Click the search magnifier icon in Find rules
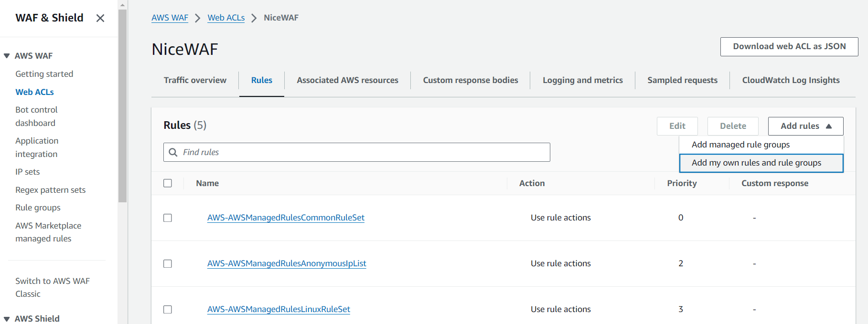This screenshot has width=868, height=324. tap(173, 152)
